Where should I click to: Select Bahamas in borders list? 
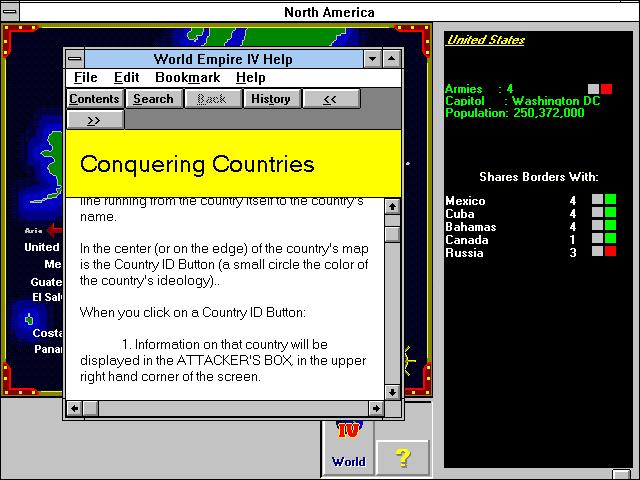[471, 227]
